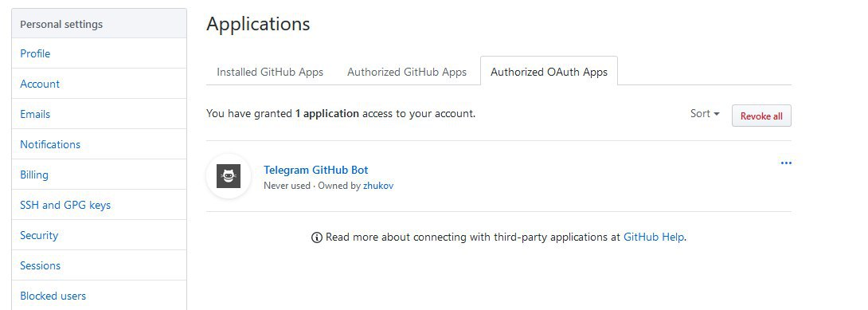Screen dimensions: 868x310
Task: Expand the Sort dropdown
Action: [x=705, y=113]
